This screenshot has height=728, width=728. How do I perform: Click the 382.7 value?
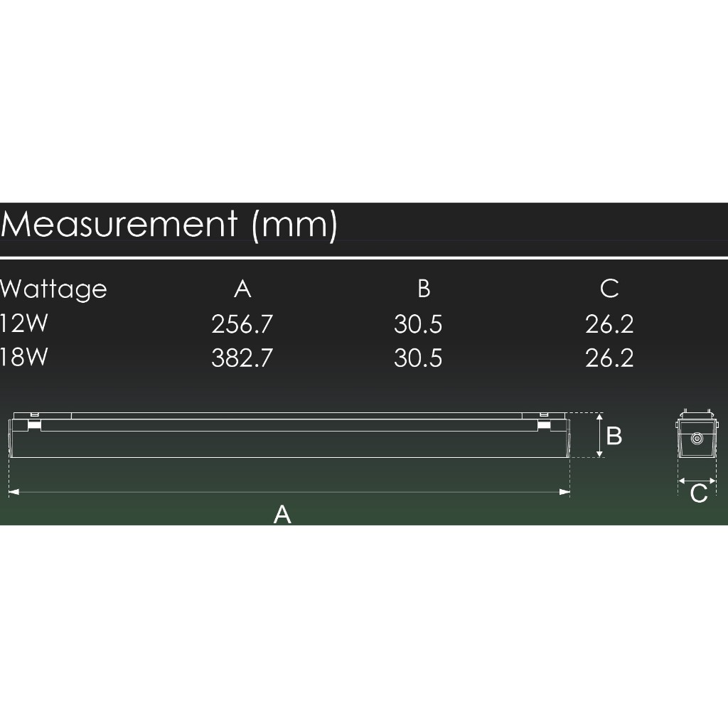click(242, 358)
